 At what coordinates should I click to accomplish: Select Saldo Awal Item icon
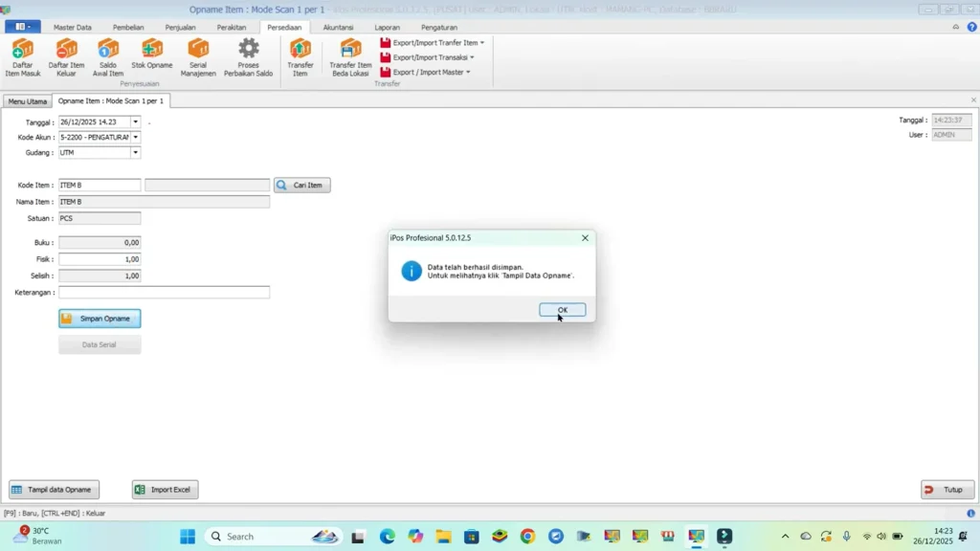point(107,57)
